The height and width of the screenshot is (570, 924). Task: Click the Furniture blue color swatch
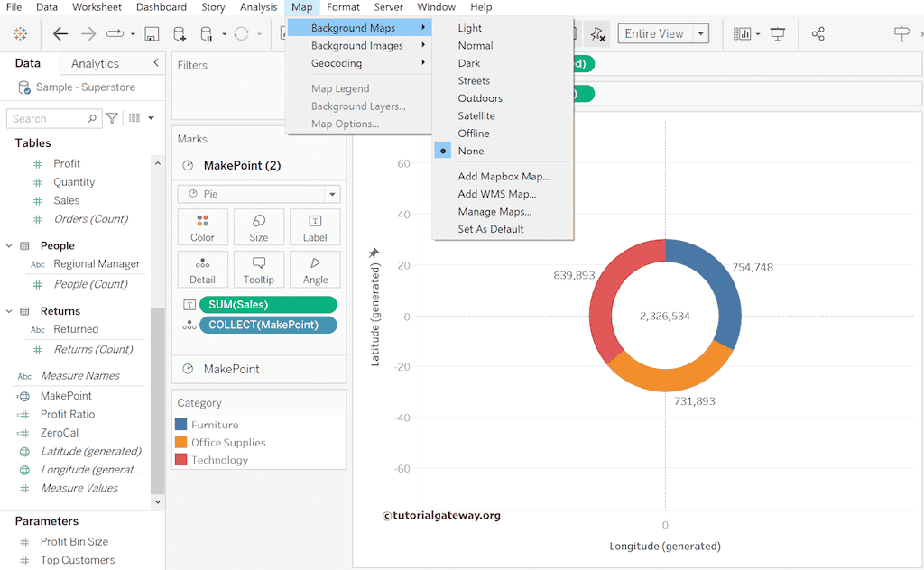click(181, 425)
